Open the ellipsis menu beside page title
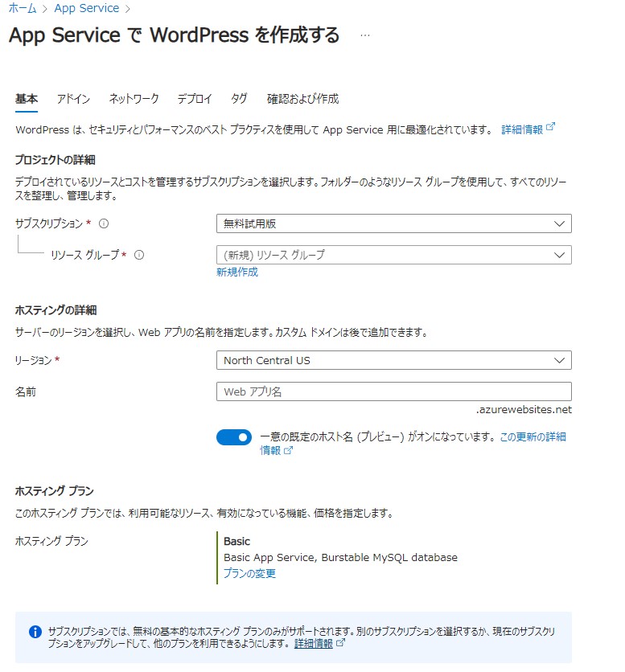This screenshot has height=672, width=625. [364, 35]
